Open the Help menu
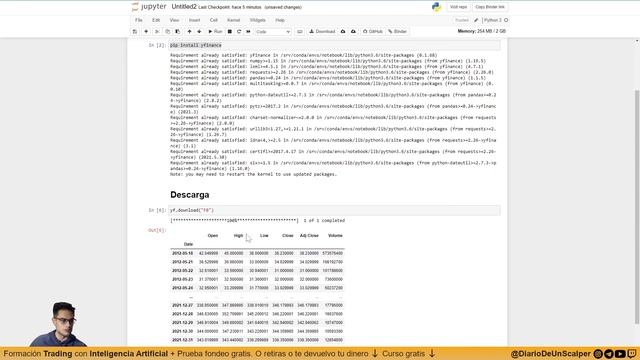 point(280,20)
